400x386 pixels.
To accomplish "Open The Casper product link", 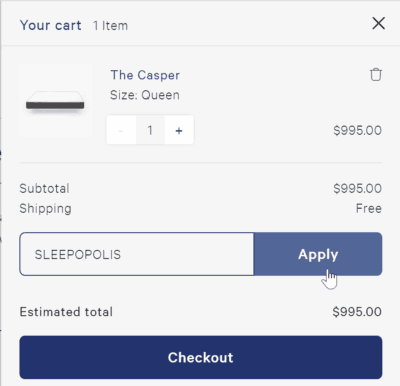I will (x=145, y=75).
